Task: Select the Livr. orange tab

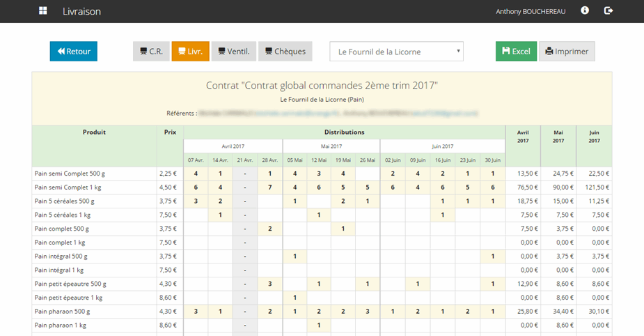Action: 190,52
